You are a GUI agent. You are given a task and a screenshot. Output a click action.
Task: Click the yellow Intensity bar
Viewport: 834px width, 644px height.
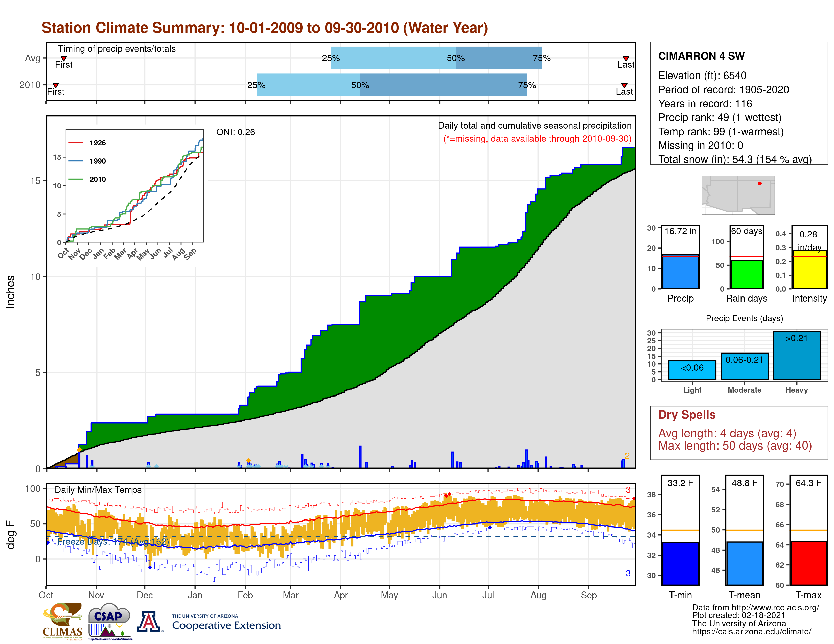809,269
